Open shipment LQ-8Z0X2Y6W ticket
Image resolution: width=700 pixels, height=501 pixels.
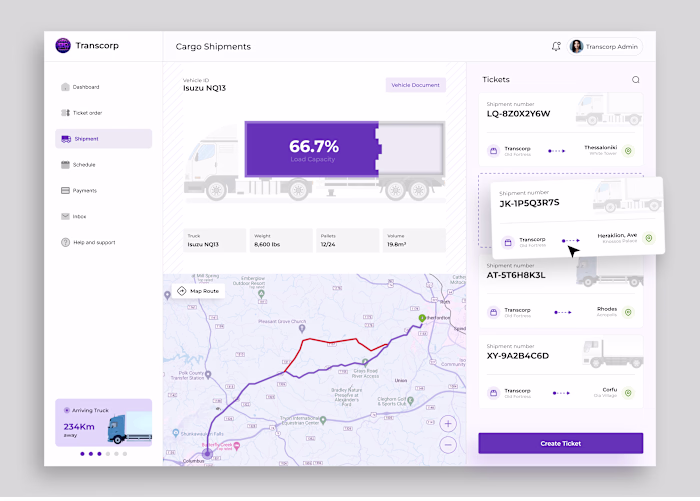561,129
